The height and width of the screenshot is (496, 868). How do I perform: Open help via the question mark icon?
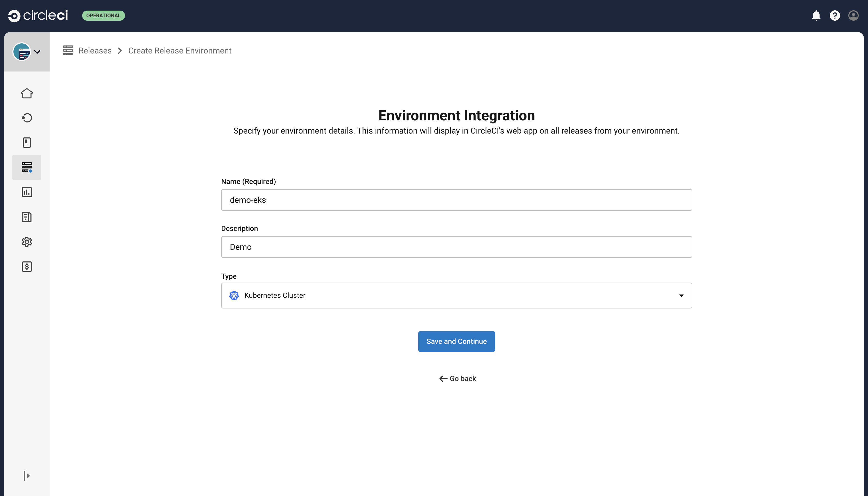(835, 15)
